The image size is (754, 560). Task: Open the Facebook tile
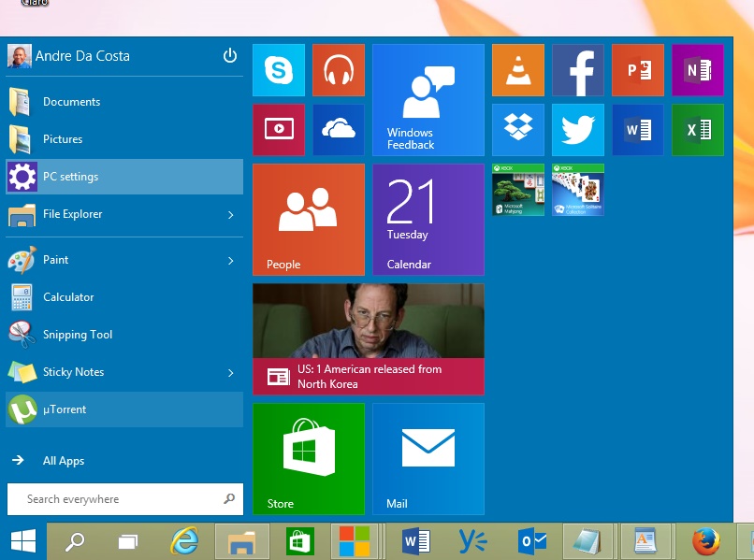click(578, 70)
